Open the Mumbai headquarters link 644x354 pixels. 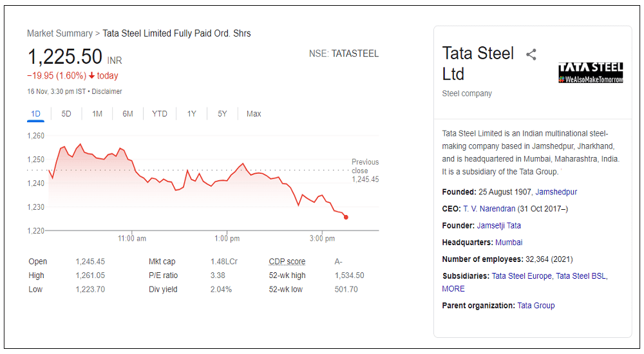(509, 242)
